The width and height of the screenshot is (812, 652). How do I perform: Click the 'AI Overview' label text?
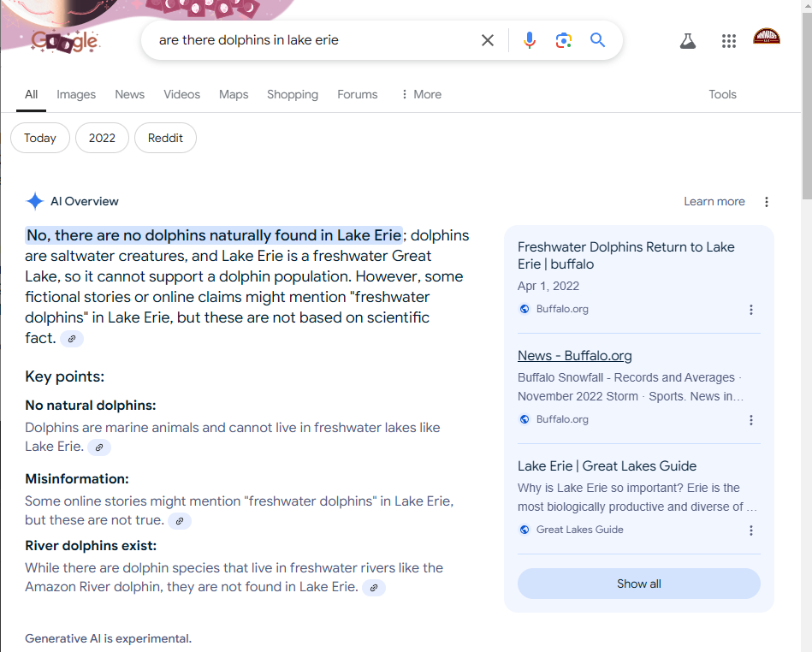[85, 201]
